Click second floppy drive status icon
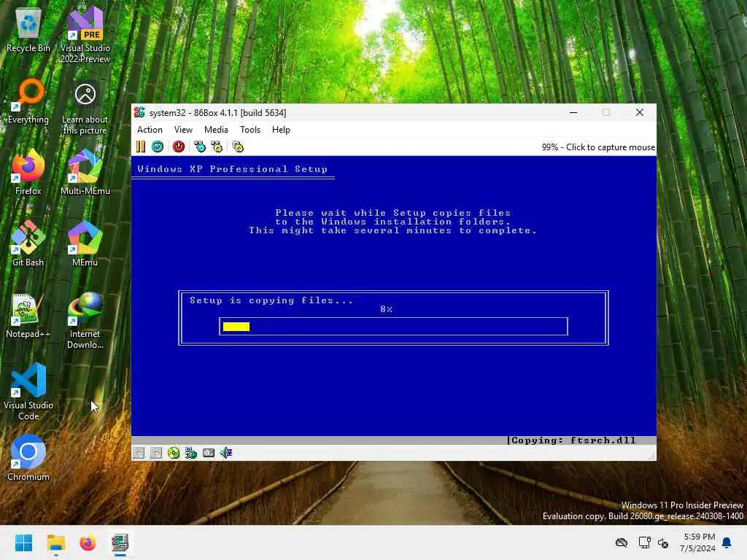The width and height of the screenshot is (747, 560). (156, 453)
